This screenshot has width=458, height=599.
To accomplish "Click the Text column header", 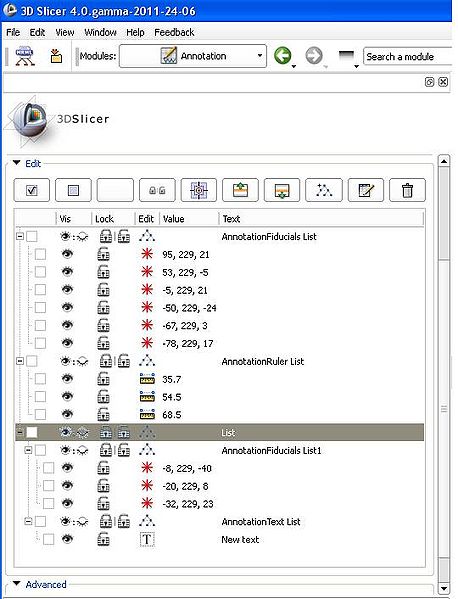I will [321, 219].
